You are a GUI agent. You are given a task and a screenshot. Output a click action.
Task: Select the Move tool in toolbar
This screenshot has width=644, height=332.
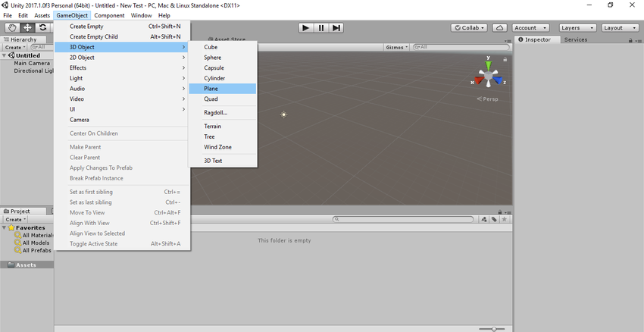coord(27,28)
